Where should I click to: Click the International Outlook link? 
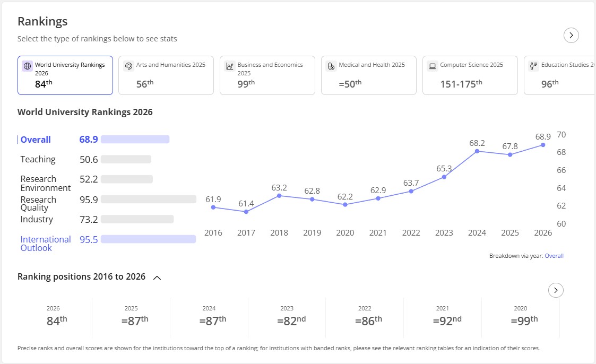46,244
